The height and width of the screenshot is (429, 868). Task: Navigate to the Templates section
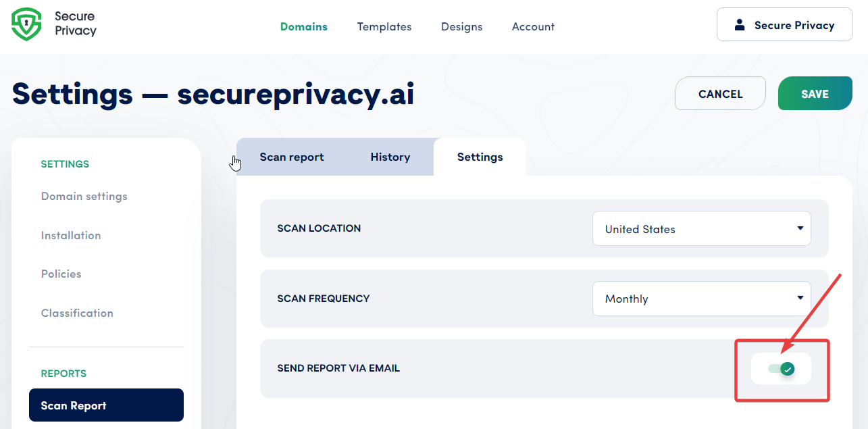tap(384, 26)
